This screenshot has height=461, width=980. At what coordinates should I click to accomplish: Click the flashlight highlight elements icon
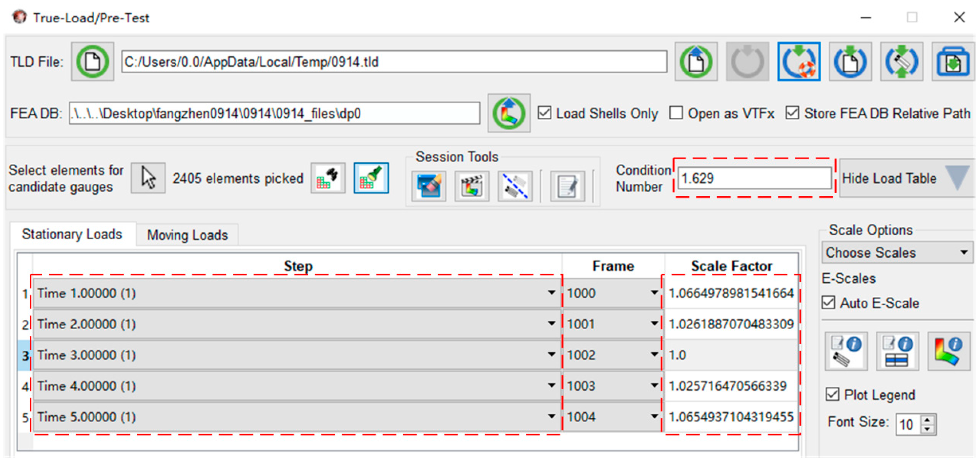(x=370, y=178)
